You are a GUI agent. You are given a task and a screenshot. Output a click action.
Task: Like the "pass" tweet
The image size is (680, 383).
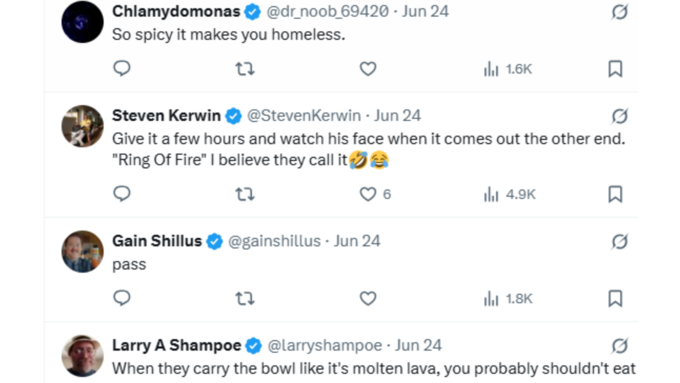coord(368,299)
